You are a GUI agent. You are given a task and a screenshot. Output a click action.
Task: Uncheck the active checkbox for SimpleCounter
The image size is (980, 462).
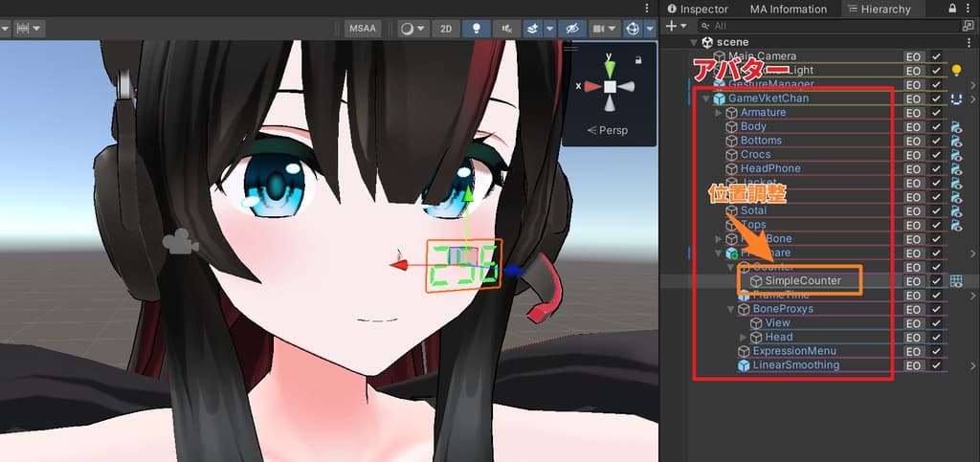(x=936, y=281)
